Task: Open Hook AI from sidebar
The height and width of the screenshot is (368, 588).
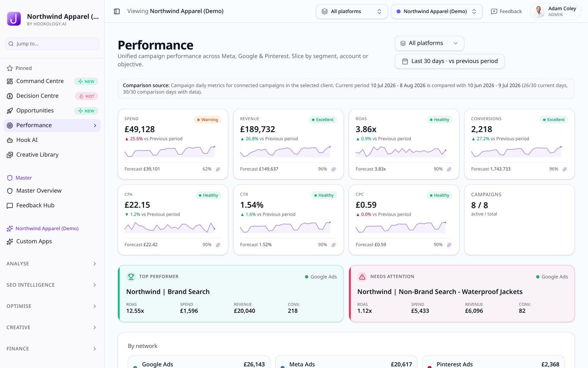Action: [52, 140]
